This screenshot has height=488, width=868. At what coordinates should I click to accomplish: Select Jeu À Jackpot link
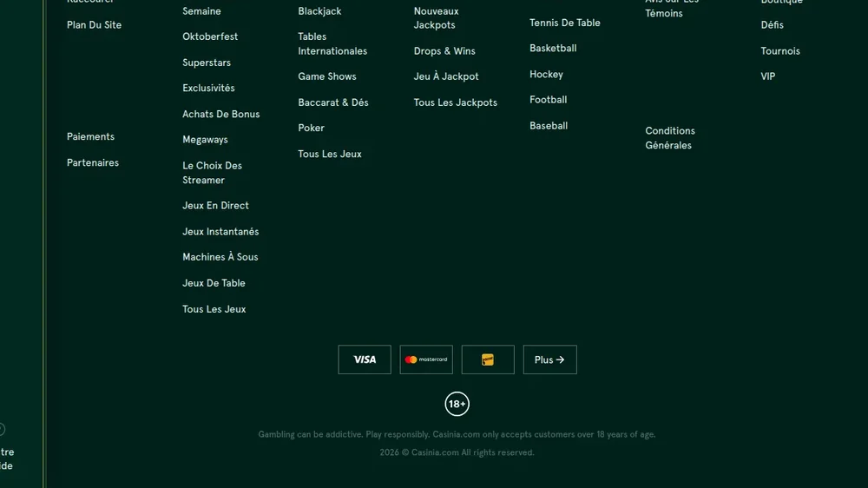(x=446, y=76)
